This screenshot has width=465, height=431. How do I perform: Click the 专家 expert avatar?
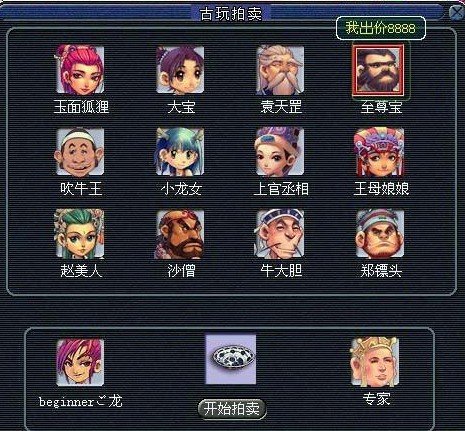[375, 362]
